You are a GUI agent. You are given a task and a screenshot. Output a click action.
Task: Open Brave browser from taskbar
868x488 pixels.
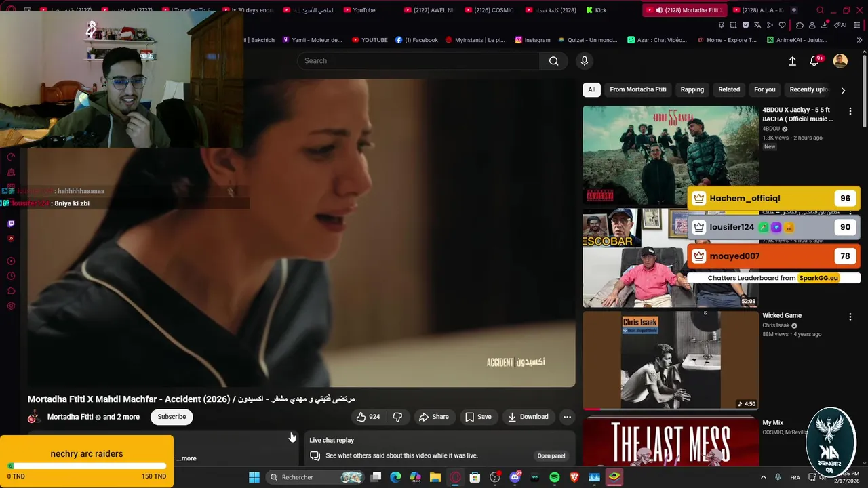pyautogui.click(x=574, y=477)
